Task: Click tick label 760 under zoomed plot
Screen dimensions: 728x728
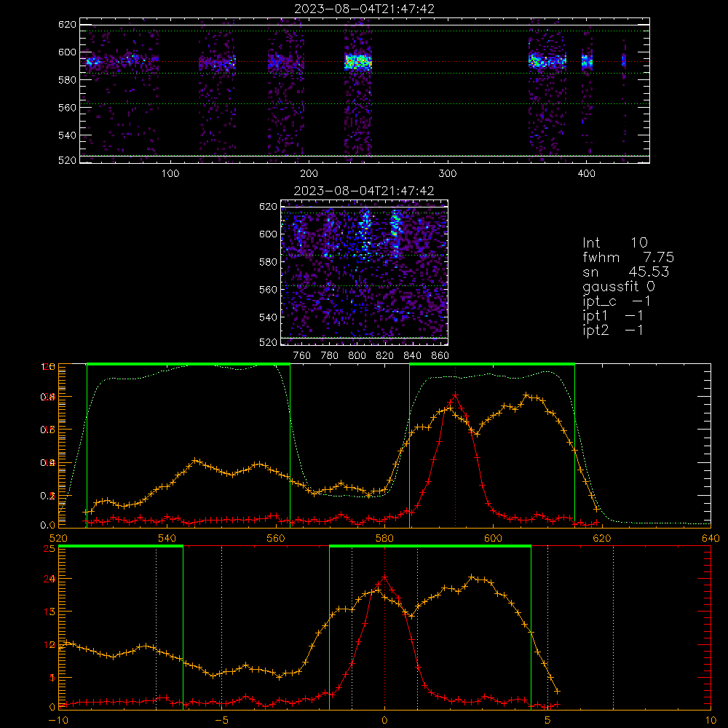Action: click(x=302, y=356)
